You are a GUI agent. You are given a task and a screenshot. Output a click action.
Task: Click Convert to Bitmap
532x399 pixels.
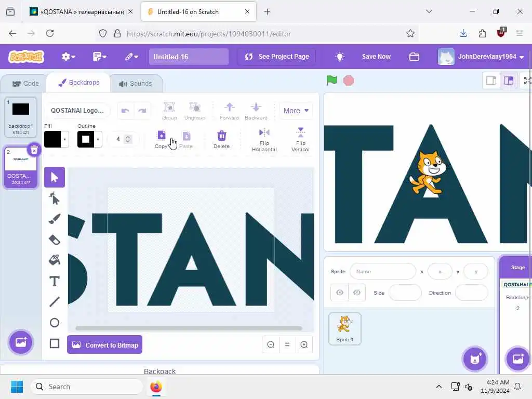click(105, 345)
